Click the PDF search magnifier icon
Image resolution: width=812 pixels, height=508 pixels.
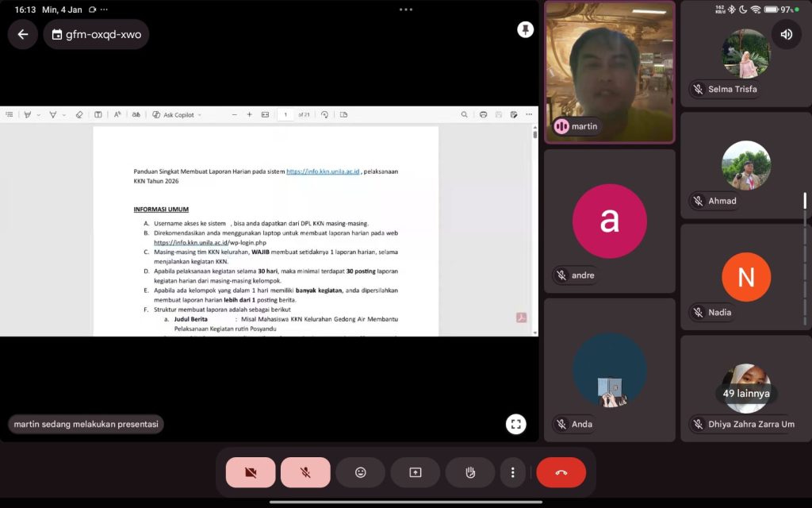tap(464, 115)
